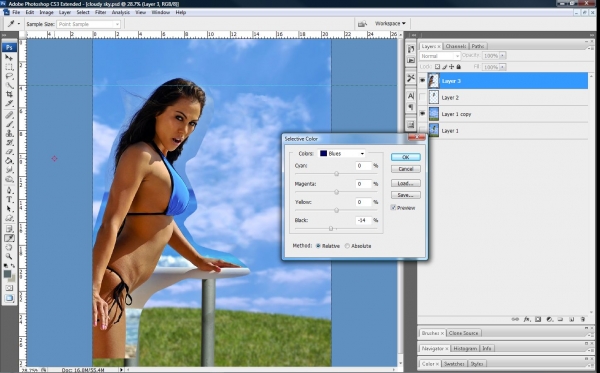The height and width of the screenshot is (373, 600).
Task: Select the Quick Selection tool
Action: (x=9, y=85)
